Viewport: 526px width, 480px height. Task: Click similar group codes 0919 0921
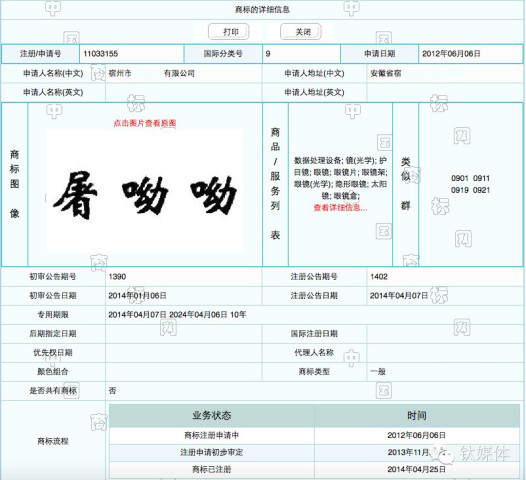[470, 190]
